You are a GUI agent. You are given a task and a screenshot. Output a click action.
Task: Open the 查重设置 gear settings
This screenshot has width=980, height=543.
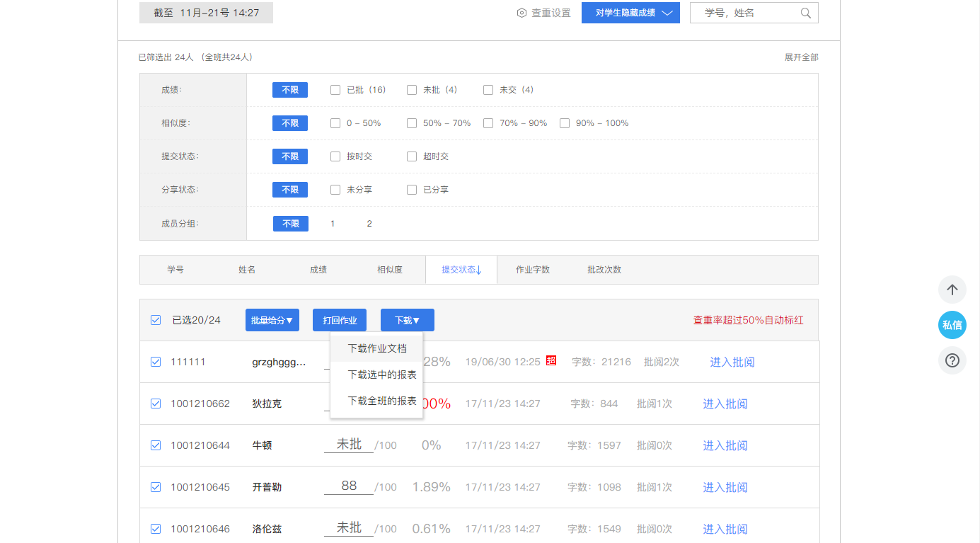pos(543,13)
